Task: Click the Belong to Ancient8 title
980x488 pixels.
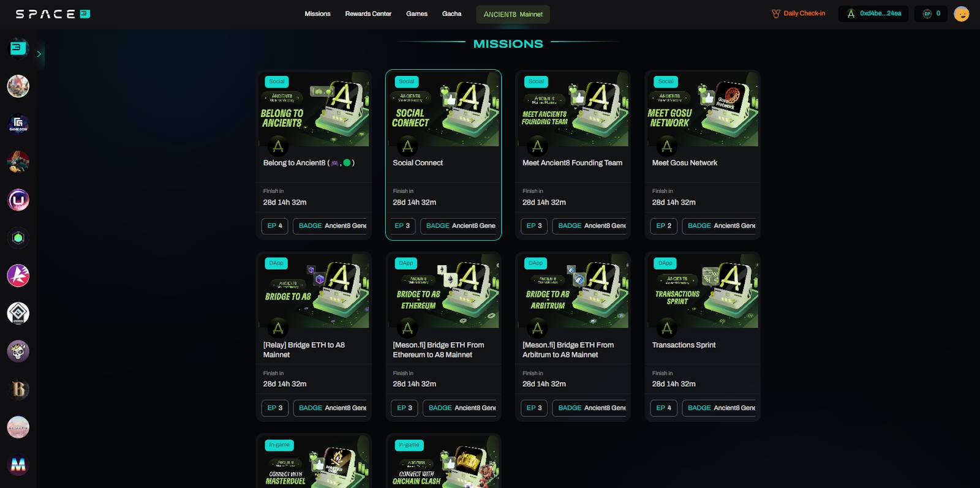Action: tap(309, 163)
